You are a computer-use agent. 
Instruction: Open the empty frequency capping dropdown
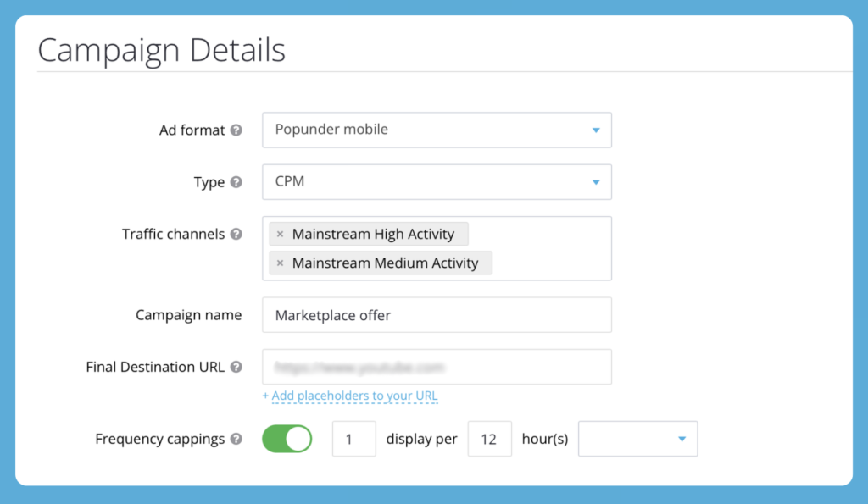(637, 439)
